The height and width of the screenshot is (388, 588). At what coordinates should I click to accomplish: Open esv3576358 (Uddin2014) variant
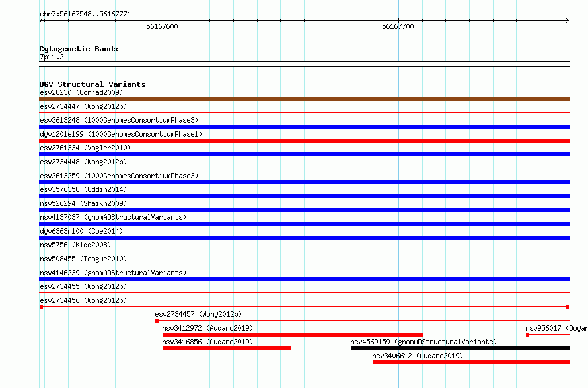pos(83,189)
